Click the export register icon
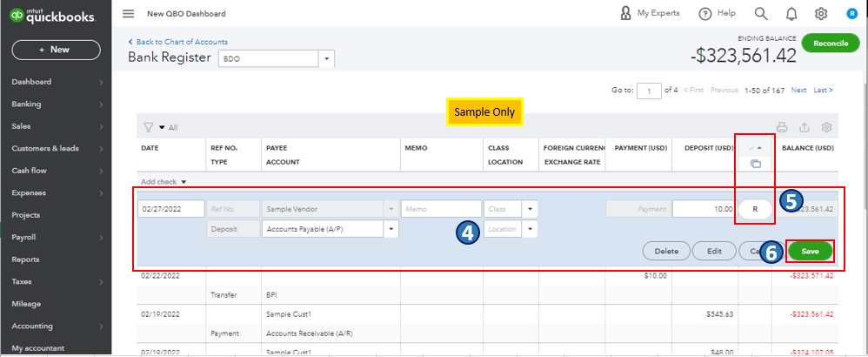868x357 pixels. [805, 127]
